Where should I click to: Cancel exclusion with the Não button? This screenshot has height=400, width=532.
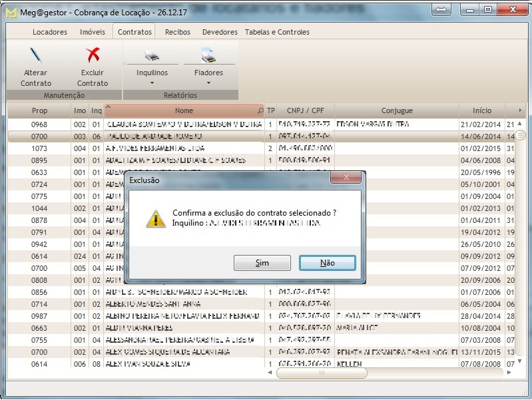click(x=328, y=263)
